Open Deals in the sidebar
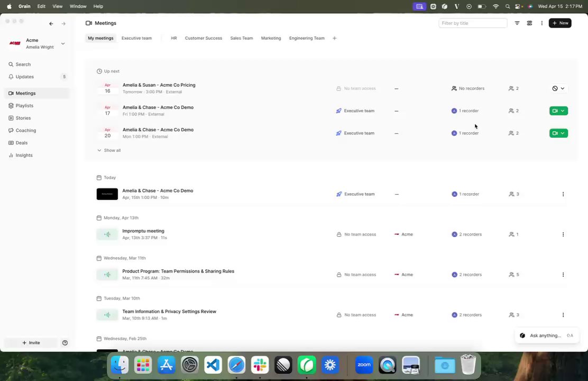Viewport: 588px width, 381px height. pos(37,143)
